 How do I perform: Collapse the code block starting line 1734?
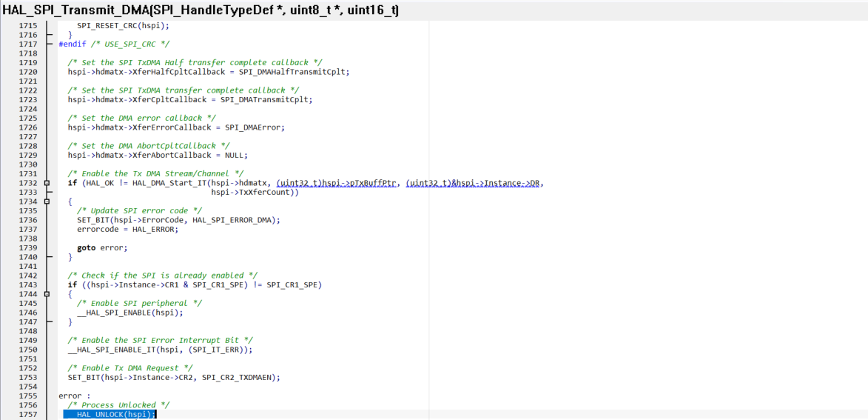pos(47,201)
